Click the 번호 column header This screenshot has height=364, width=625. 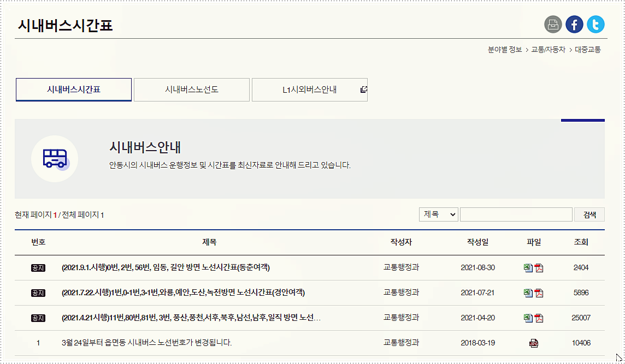click(x=38, y=242)
